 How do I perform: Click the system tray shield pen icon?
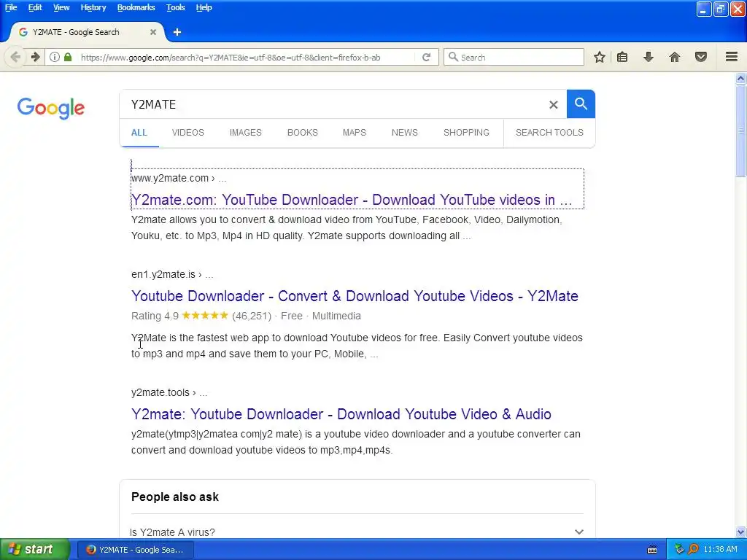pos(679,549)
